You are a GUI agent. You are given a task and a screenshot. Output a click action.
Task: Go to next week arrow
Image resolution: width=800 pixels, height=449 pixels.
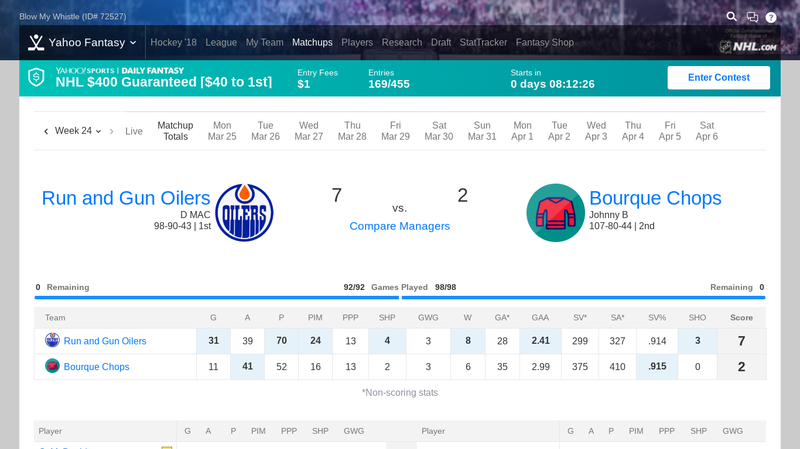pyautogui.click(x=111, y=132)
